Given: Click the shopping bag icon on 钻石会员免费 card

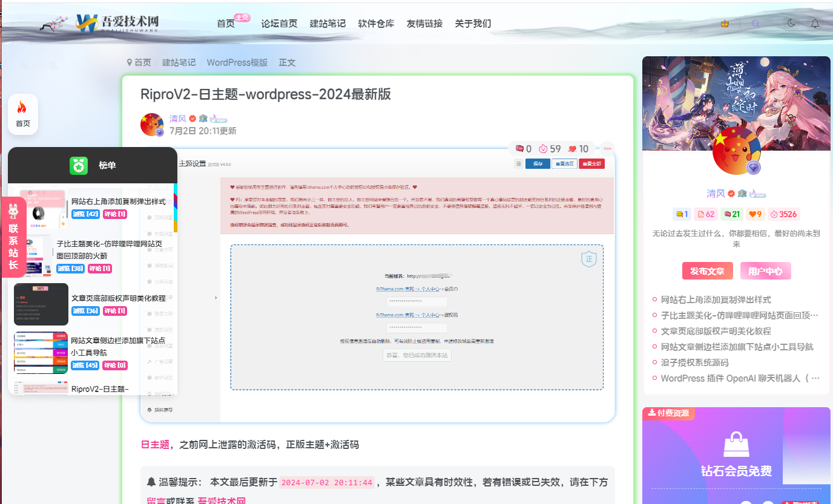Looking at the screenshot, I should [x=736, y=445].
